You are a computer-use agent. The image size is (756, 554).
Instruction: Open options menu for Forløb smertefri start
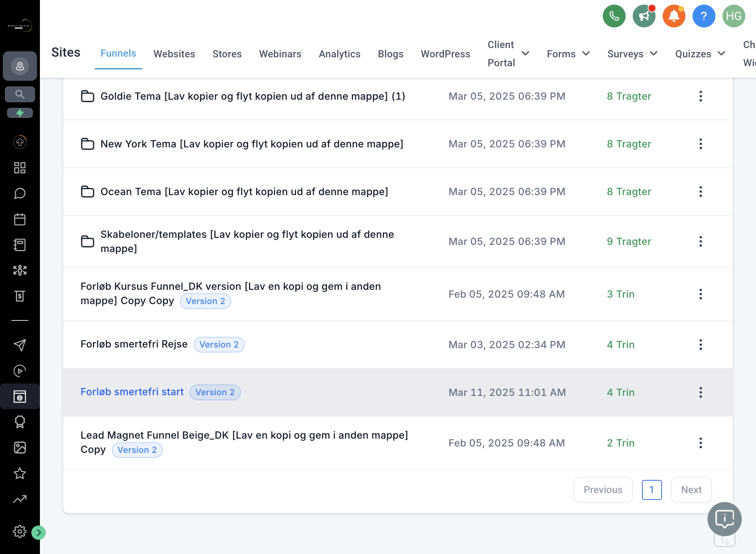coord(700,392)
